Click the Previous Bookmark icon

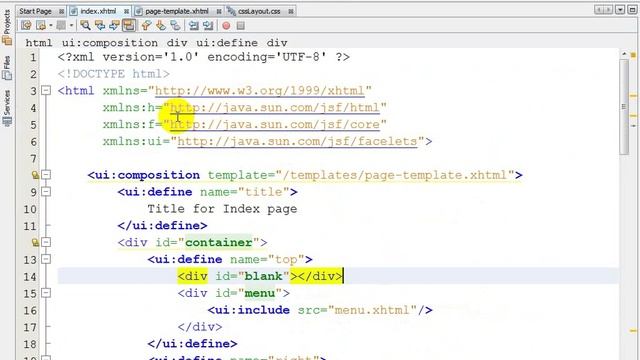coord(146,26)
